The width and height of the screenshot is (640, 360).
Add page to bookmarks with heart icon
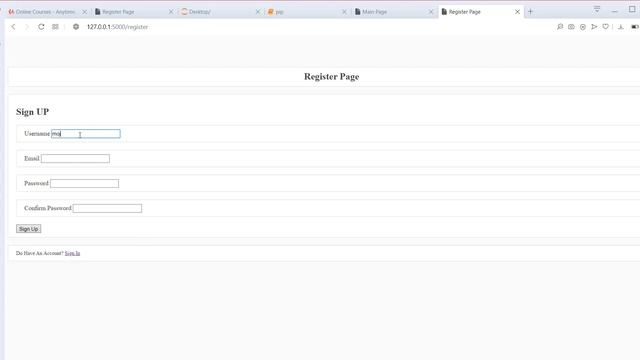[x=605, y=27]
